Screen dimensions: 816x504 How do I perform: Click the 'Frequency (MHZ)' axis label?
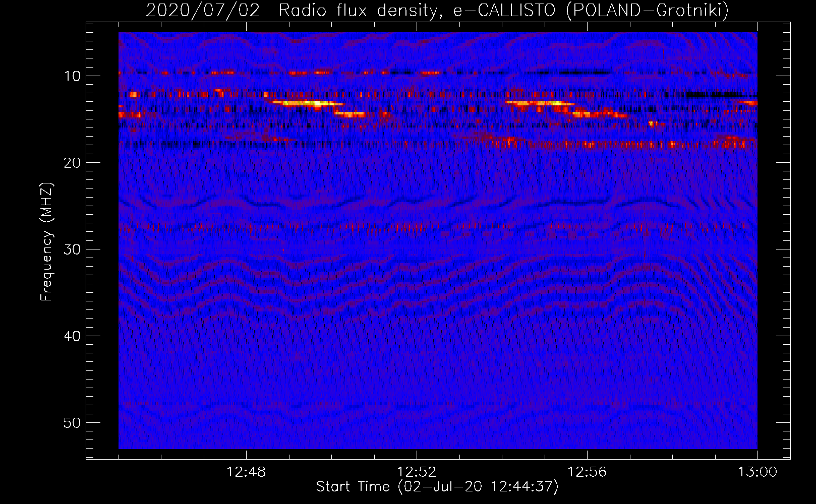click(46, 242)
